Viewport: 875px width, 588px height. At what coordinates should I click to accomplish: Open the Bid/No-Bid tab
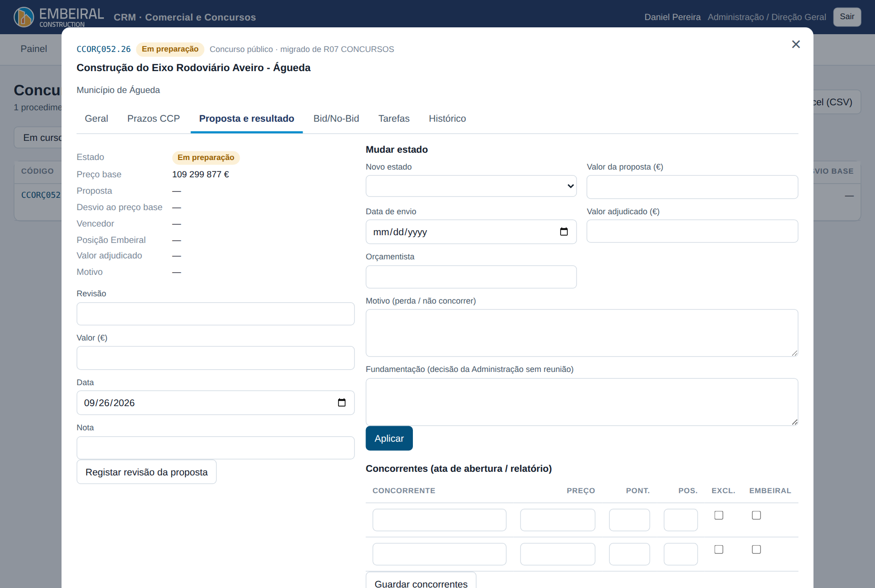pos(336,119)
